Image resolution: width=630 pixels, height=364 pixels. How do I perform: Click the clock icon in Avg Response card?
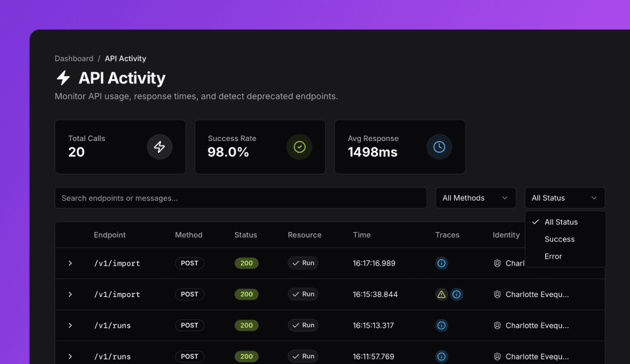pyautogui.click(x=439, y=147)
